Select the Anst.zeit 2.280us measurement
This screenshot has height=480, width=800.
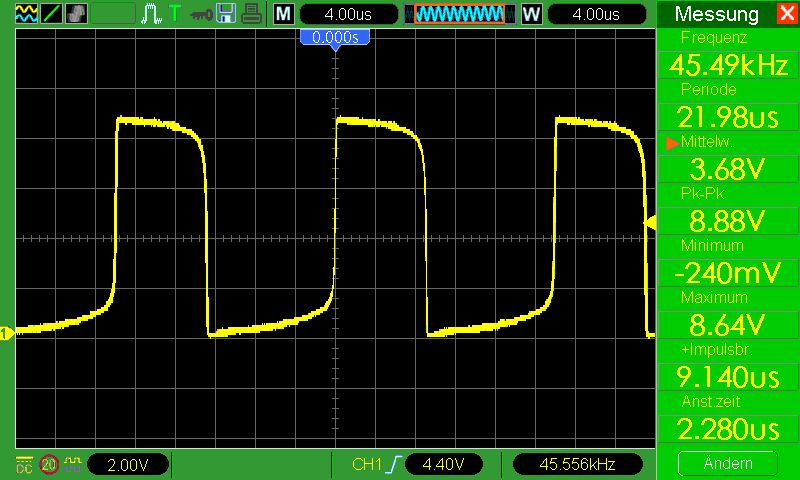728,419
